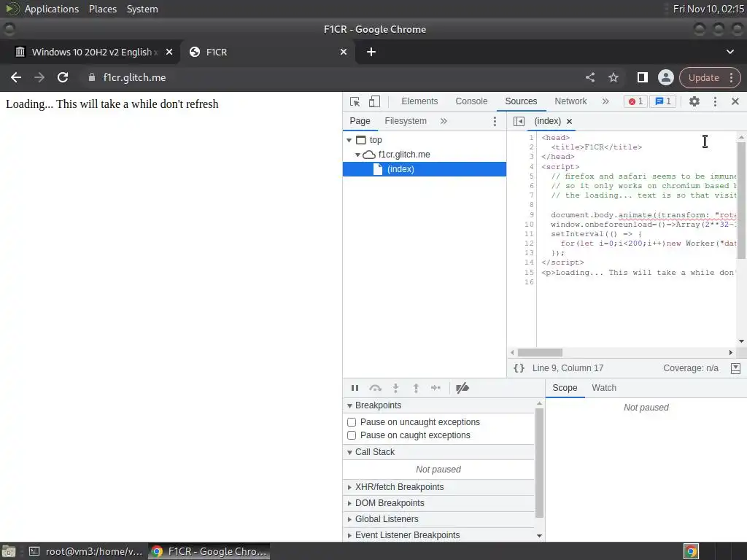747x560 pixels.
Task: Collapse the f1cr.glitch.me tree node
Action: click(357, 155)
